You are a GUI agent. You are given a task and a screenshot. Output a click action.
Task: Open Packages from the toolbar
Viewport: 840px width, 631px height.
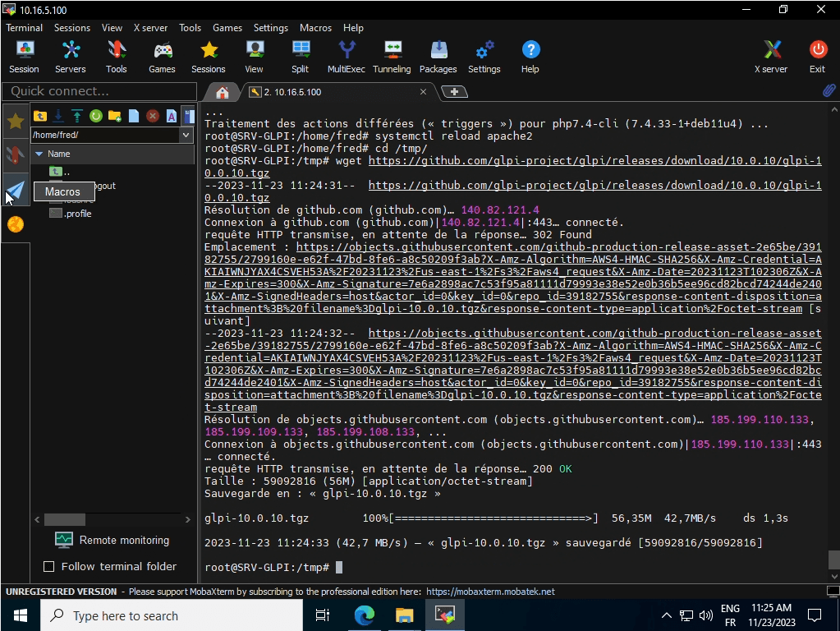point(438,56)
